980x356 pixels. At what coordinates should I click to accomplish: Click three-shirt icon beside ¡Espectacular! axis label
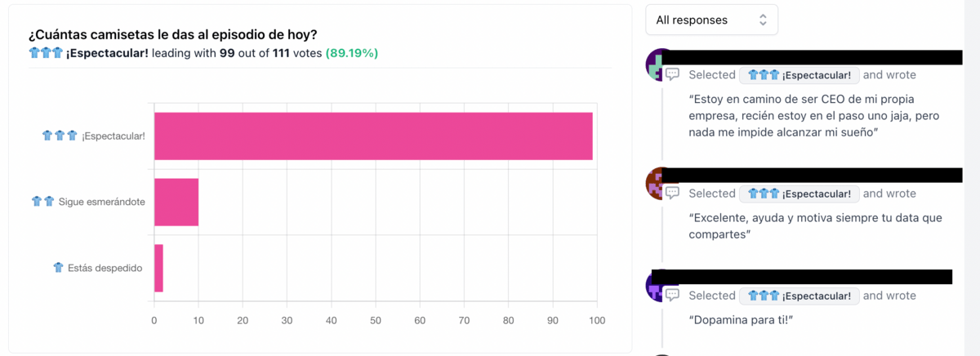[x=60, y=136]
